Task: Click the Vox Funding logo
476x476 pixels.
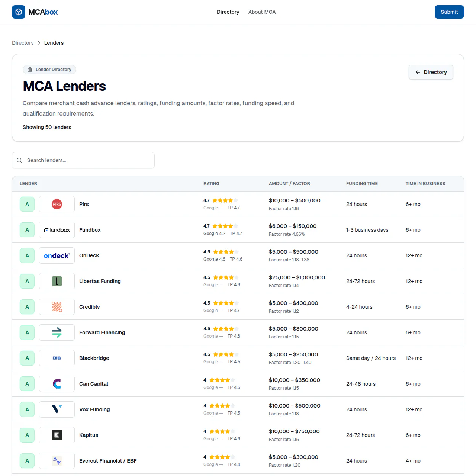Action: (57, 409)
